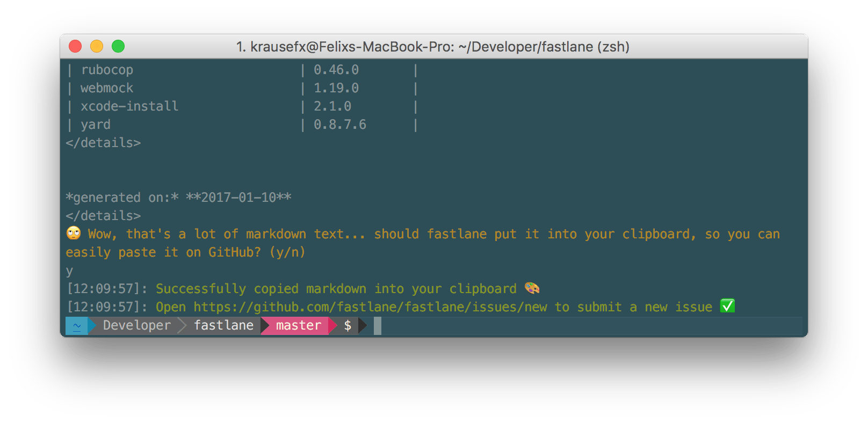Click the dollar sign prompt symbol
Screen dimensions: 868x423
point(348,325)
